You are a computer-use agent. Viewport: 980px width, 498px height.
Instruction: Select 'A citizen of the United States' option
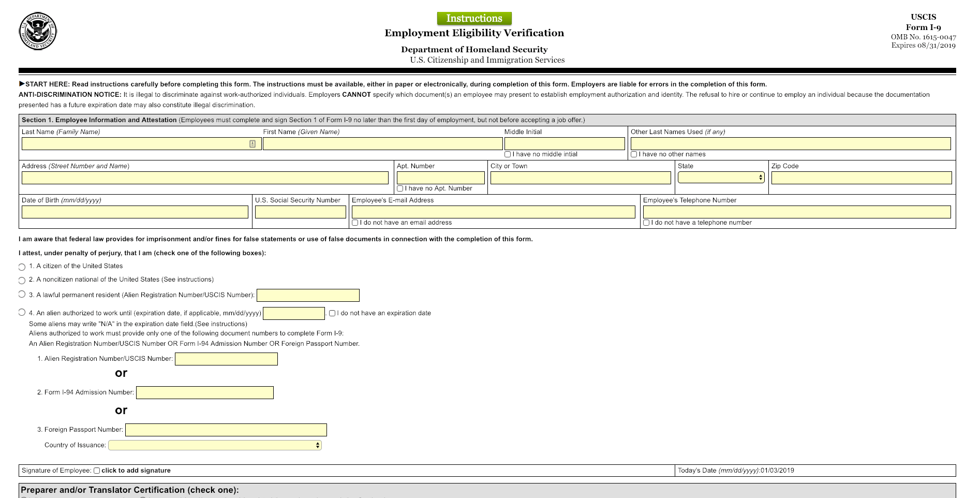[x=22, y=267]
